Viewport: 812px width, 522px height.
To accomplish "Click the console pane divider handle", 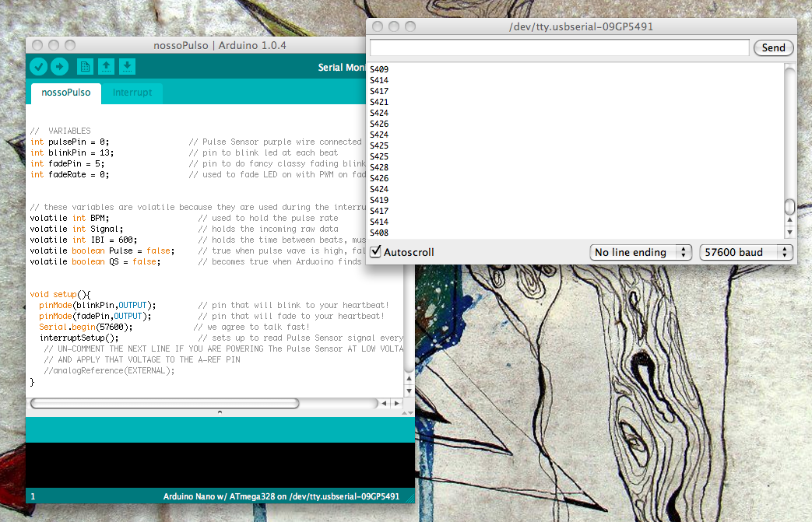I will click(x=220, y=412).
